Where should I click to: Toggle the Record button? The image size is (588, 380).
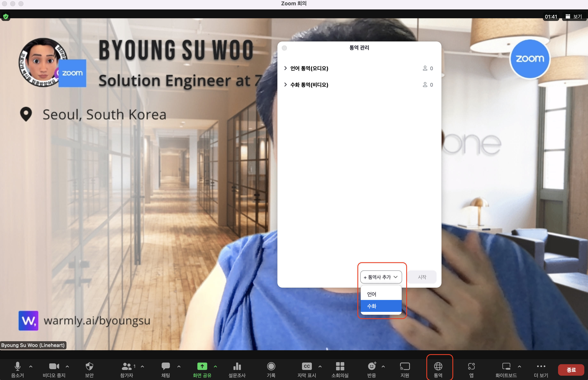point(271,366)
